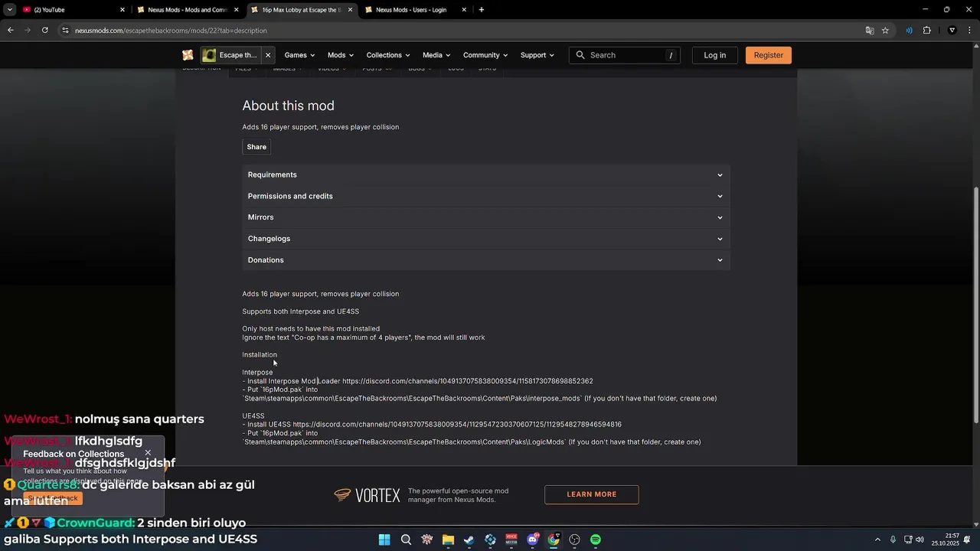Click the Share button
Viewport: 980px width, 551px height.
point(256,147)
